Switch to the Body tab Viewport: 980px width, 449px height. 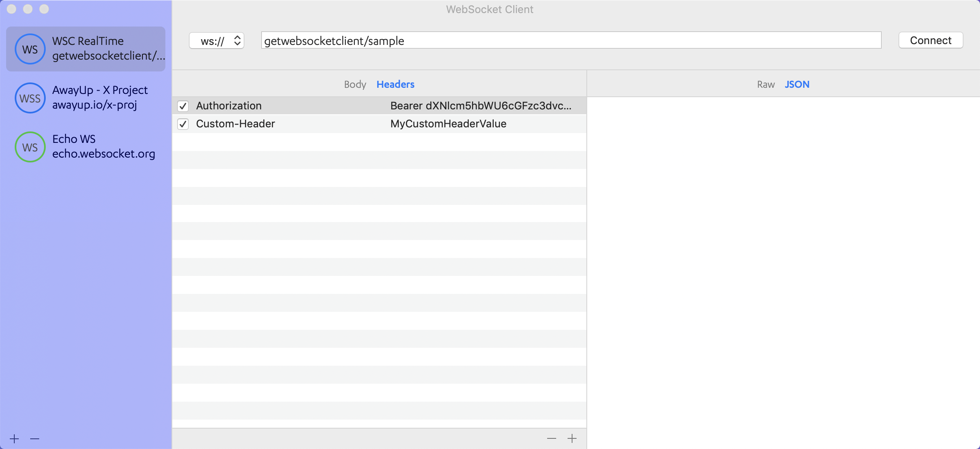pos(354,84)
